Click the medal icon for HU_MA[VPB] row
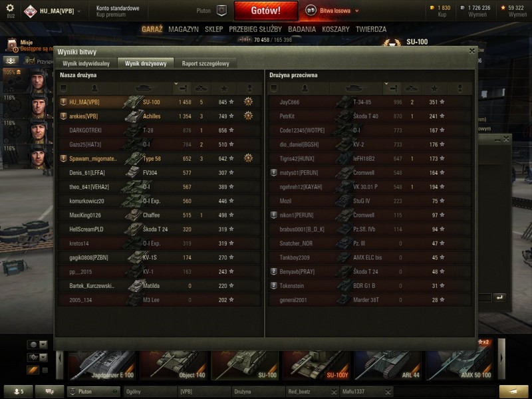The image size is (532, 399). pyautogui.click(x=248, y=102)
